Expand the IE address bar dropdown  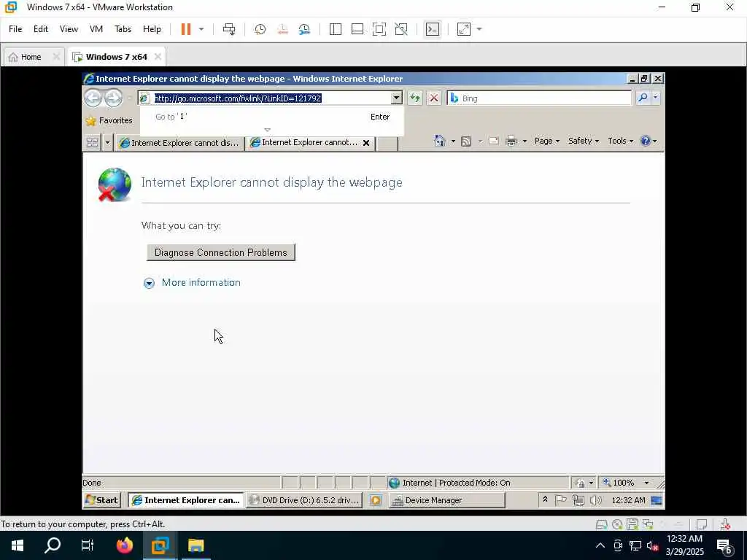point(396,98)
